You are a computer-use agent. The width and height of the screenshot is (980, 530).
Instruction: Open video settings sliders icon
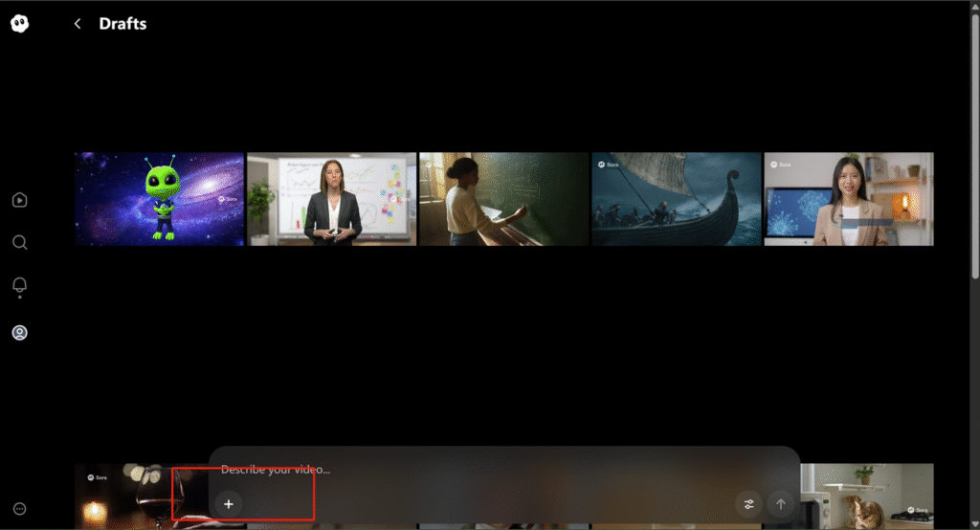click(749, 504)
